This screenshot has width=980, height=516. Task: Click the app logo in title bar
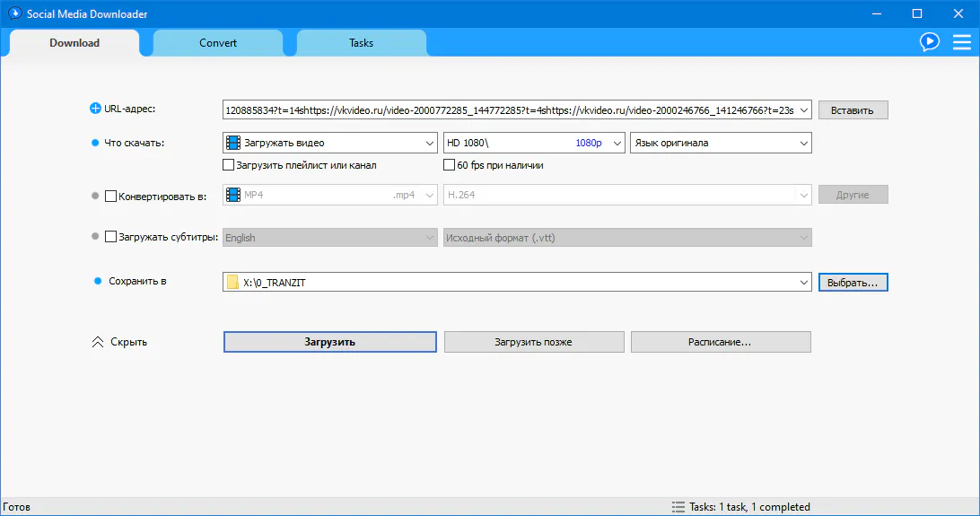13,13
